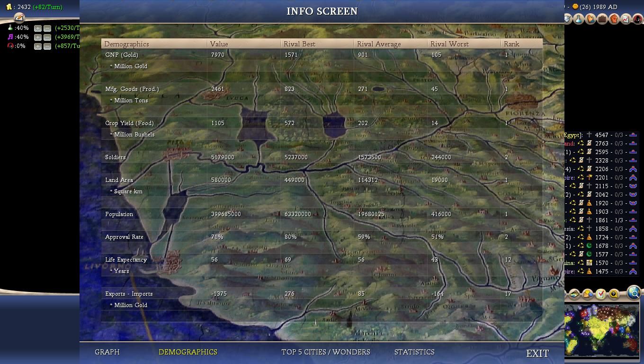Increase the espionage rate percentage

point(38,46)
